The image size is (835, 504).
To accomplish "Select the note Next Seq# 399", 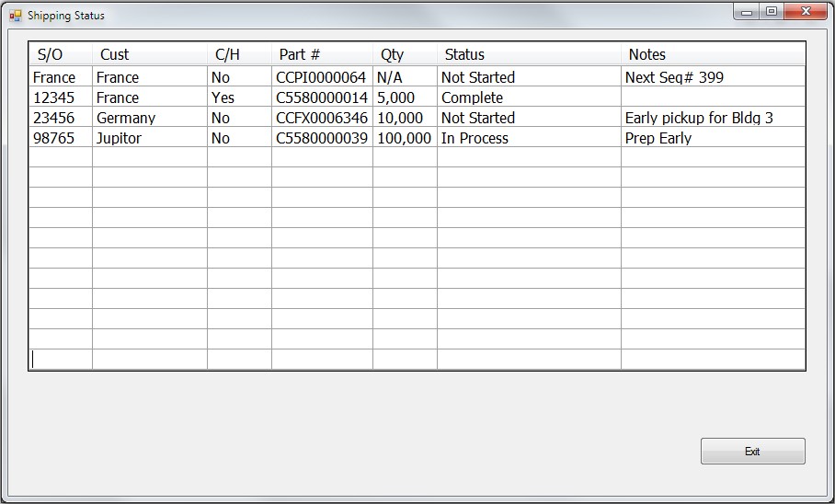I will point(713,77).
